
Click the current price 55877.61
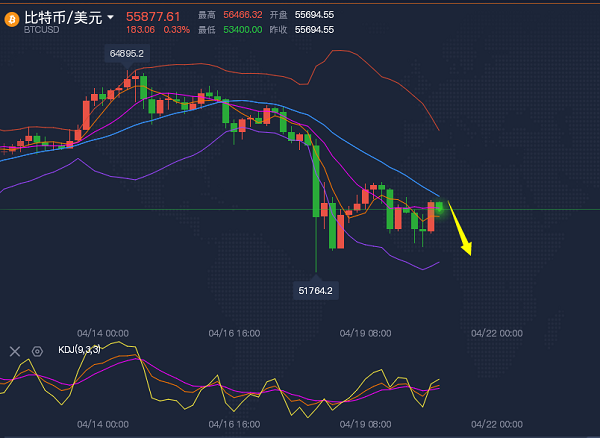[x=153, y=16]
